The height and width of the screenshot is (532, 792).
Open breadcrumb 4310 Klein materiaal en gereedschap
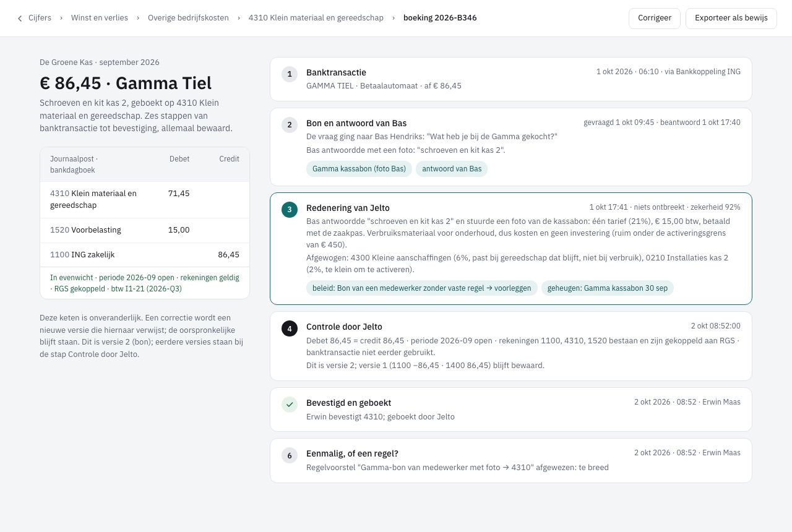[316, 18]
